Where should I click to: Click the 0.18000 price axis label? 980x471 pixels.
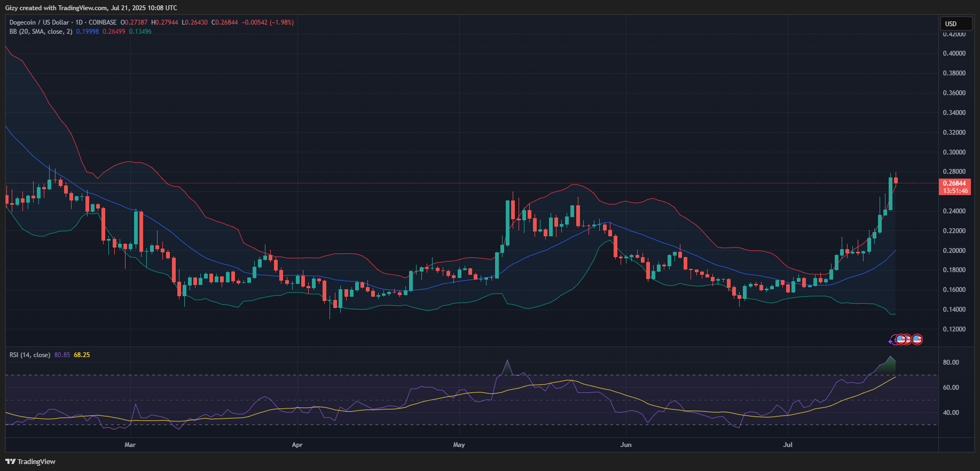click(954, 270)
